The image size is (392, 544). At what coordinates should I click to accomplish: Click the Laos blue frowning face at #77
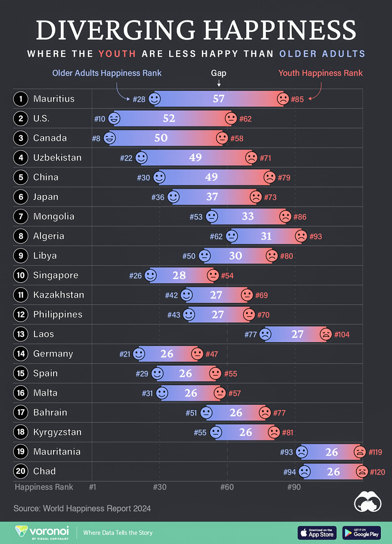pos(265,334)
